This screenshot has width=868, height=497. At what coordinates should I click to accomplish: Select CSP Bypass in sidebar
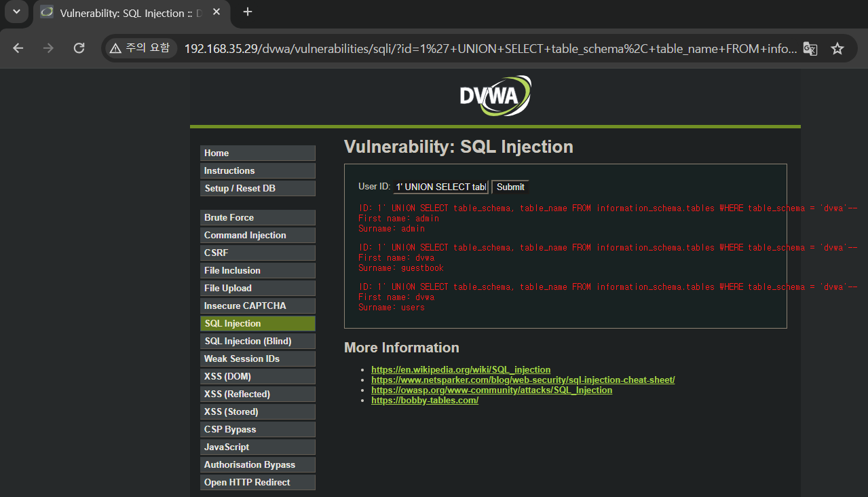258,429
